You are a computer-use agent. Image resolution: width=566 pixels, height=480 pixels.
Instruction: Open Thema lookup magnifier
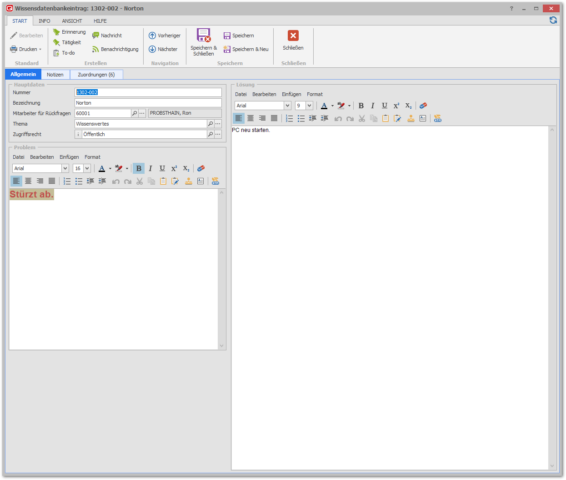coord(210,124)
